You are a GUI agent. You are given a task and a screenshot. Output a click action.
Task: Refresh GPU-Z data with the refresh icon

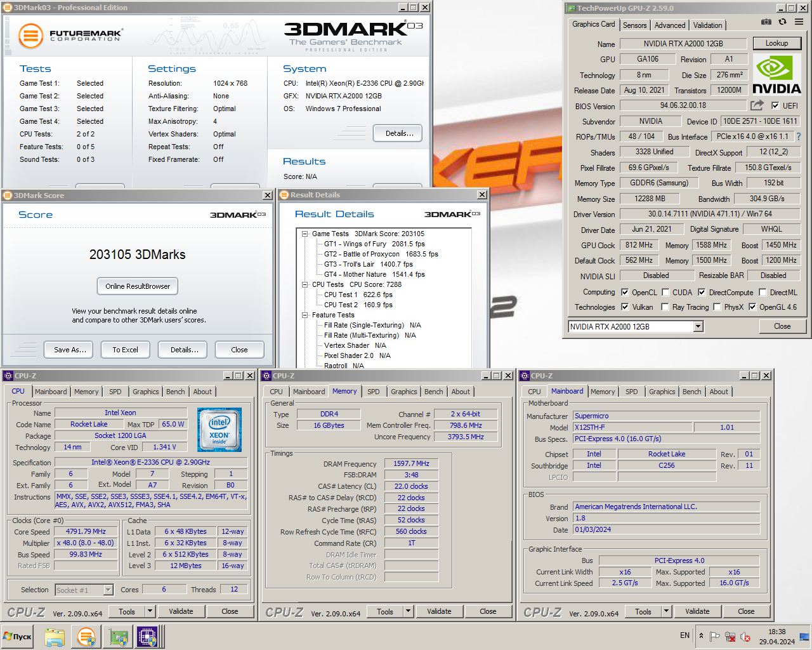(783, 22)
